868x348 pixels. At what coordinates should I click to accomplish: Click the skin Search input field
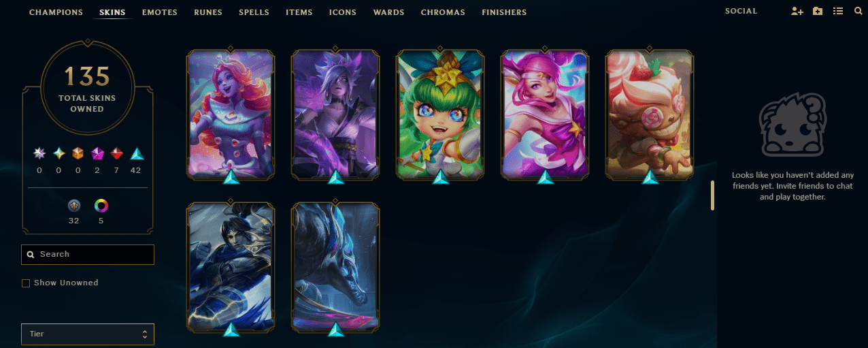pos(88,255)
